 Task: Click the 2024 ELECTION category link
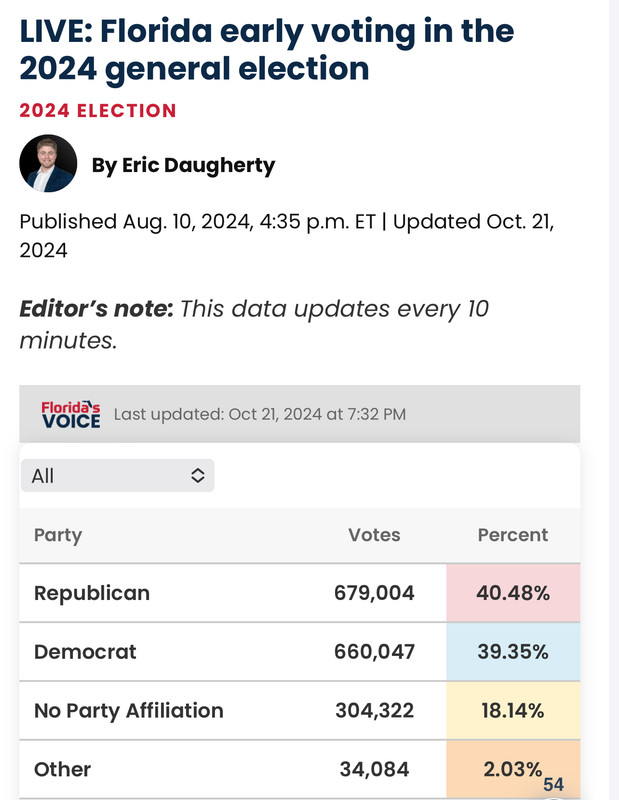point(98,111)
